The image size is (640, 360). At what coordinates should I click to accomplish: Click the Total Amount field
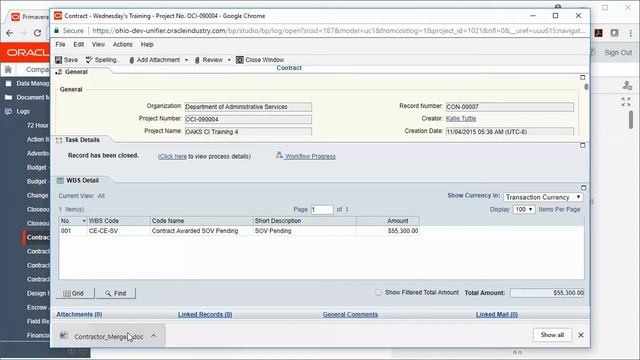tap(547, 293)
